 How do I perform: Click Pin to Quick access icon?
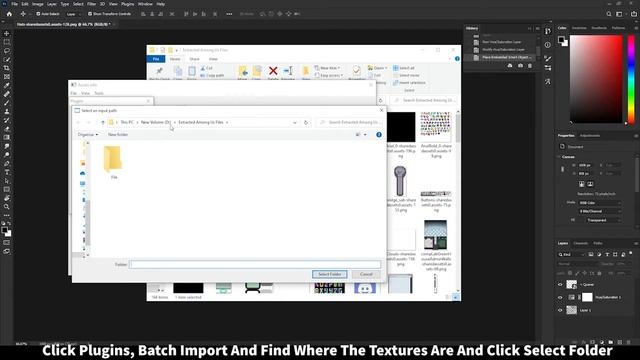coord(159,71)
